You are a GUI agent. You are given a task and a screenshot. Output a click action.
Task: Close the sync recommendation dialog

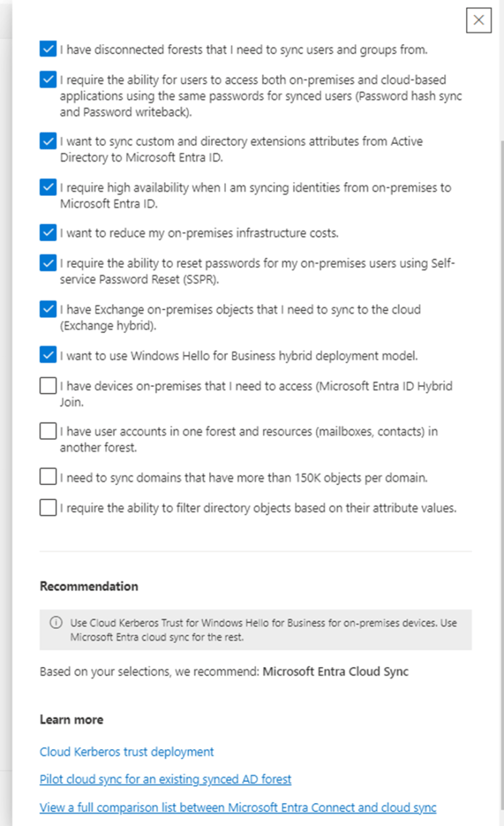coord(478,20)
